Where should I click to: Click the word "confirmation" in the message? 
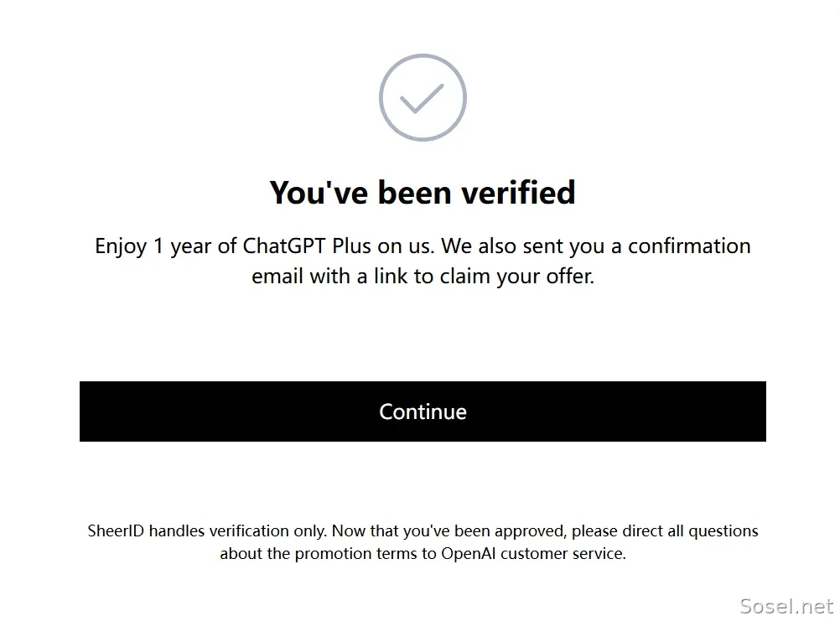[x=689, y=246]
